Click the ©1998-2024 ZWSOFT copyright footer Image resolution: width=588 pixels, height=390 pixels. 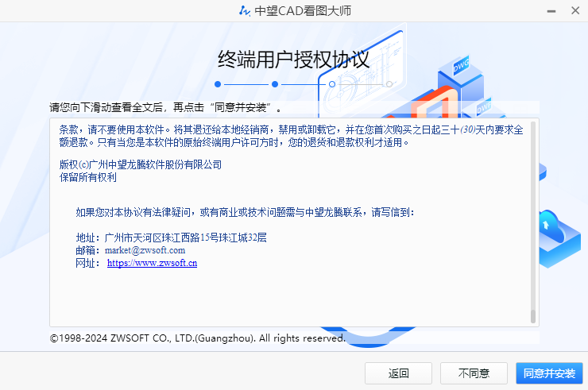[197, 338]
